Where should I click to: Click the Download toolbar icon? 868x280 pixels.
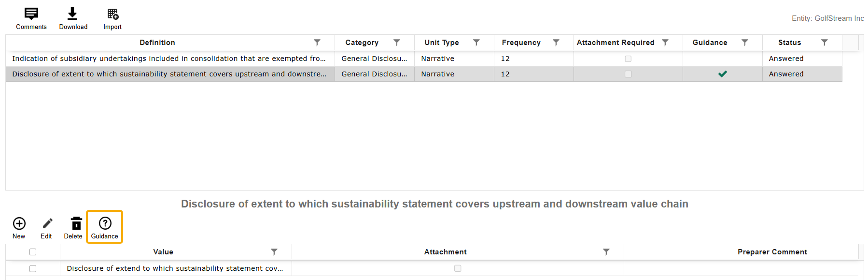73,19
